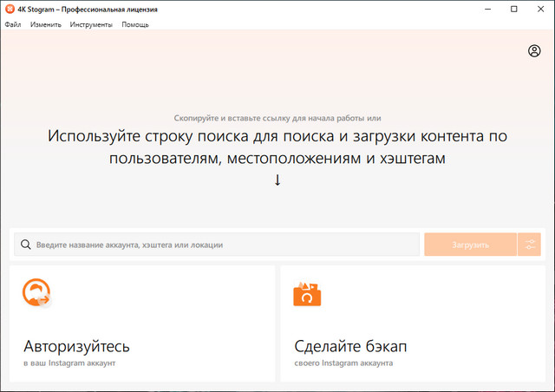
Task: Click the Авторизуйтесь heading
Action: pos(76,347)
